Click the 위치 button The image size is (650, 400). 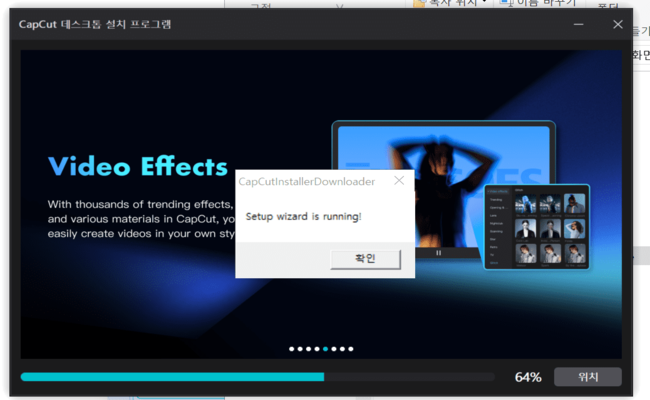pyautogui.click(x=588, y=377)
